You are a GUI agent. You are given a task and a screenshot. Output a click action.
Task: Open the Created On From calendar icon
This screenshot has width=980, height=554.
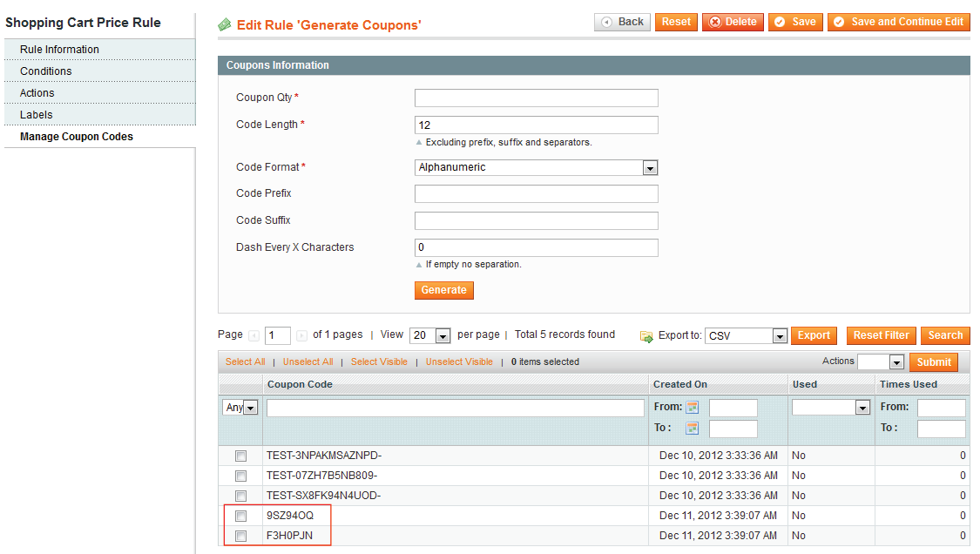(693, 408)
